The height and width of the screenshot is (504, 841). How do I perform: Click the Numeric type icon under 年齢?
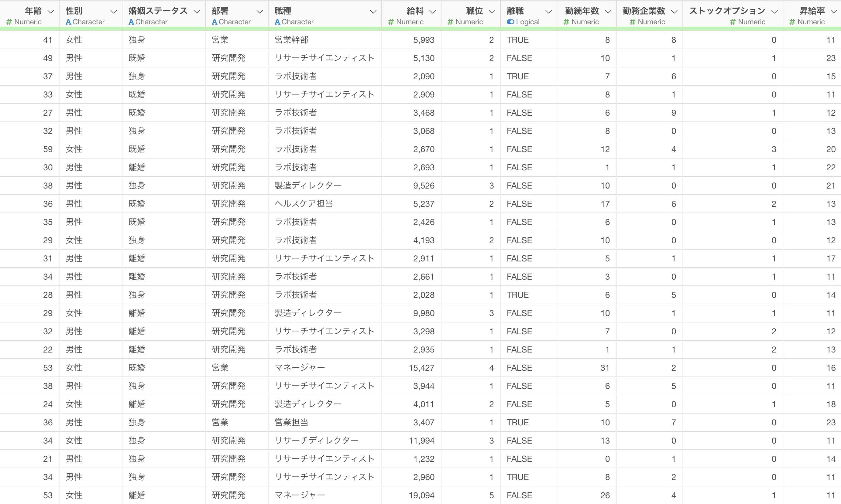pyautogui.click(x=9, y=22)
